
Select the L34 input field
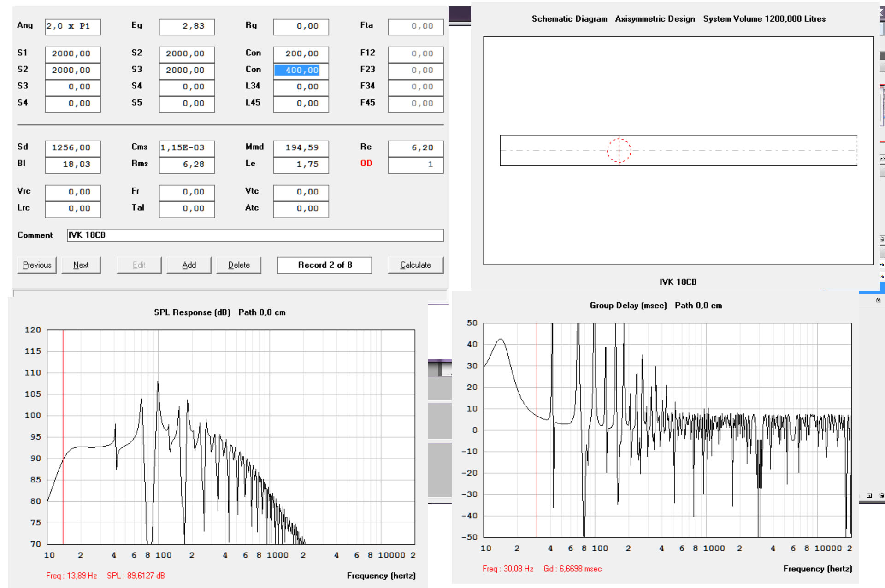301,87
